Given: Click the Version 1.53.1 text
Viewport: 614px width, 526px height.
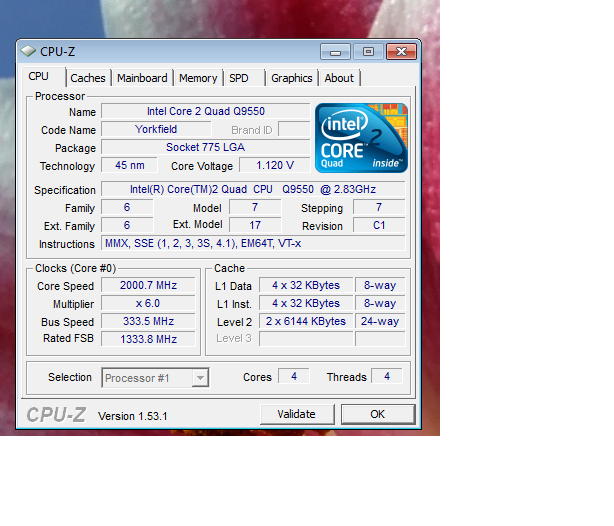Looking at the screenshot, I should coord(133,416).
